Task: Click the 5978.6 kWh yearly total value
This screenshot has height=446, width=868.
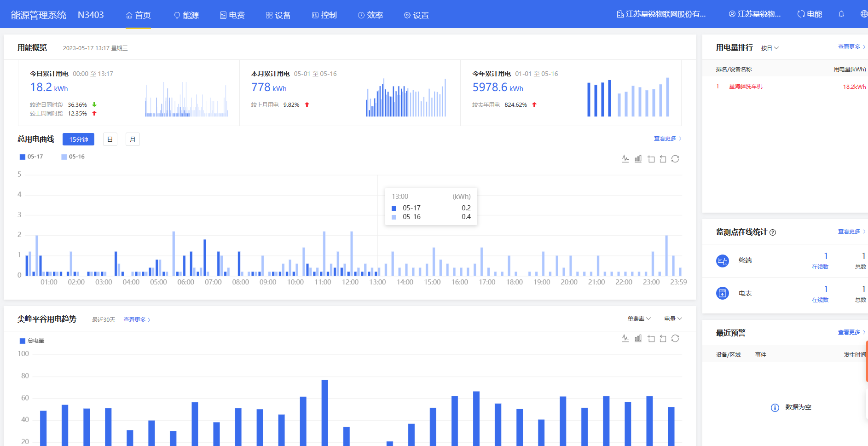Action: 498,87
